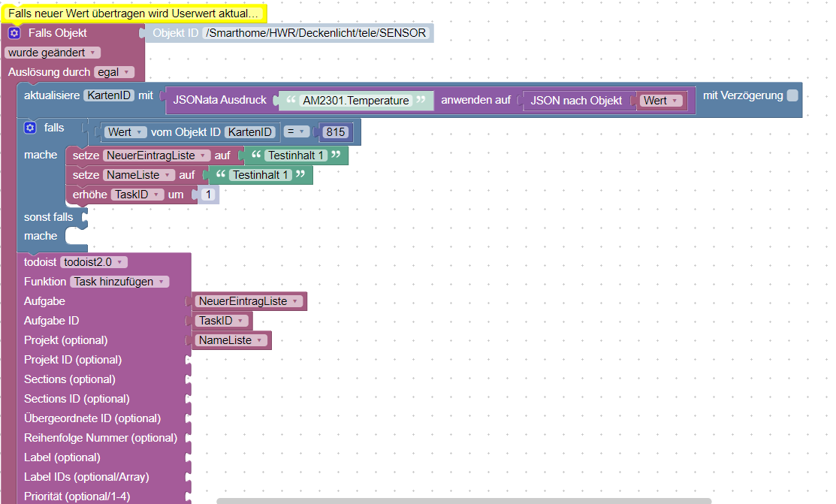836x504 pixels.
Task: Open the equals operator dropdown
Action: (296, 131)
